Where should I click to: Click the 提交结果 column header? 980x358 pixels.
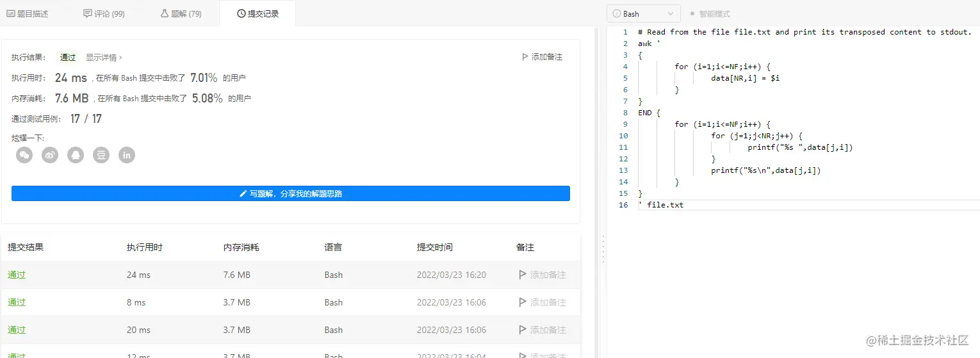[26, 247]
